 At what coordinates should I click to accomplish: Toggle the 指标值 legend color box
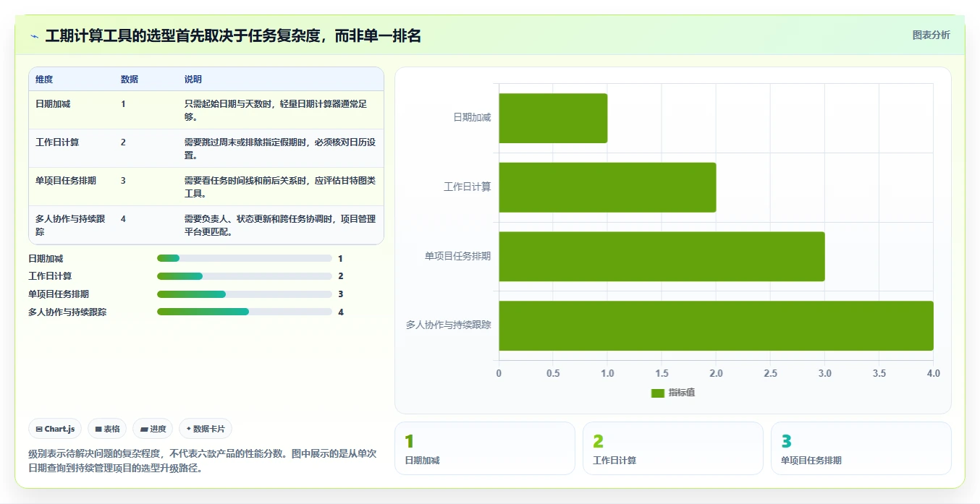657,393
